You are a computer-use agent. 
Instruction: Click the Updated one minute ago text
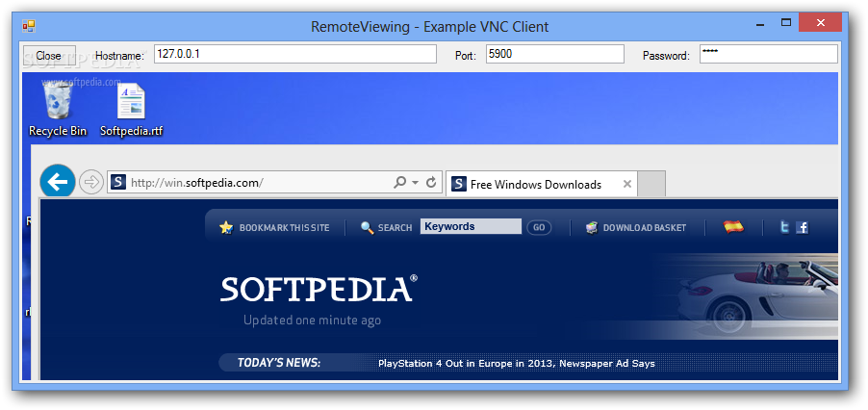pos(312,320)
